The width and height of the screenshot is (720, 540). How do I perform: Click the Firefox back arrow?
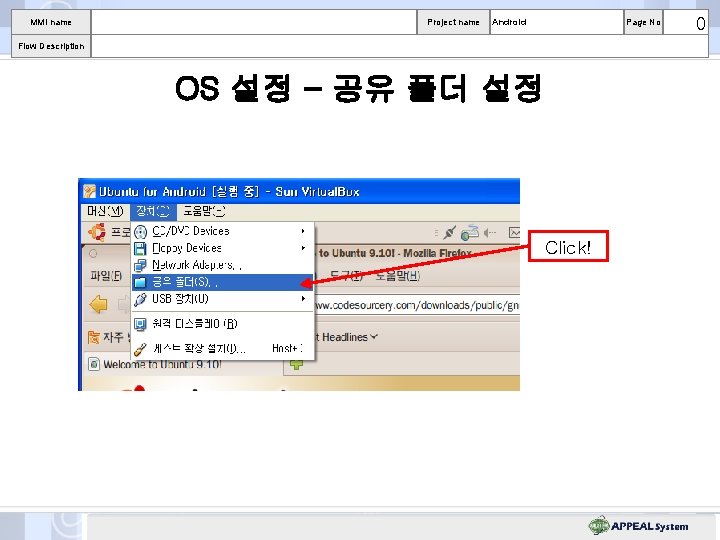click(98, 304)
